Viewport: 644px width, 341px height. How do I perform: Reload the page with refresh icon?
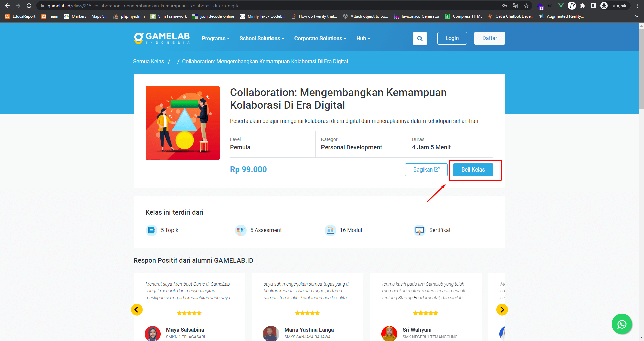tap(29, 6)
